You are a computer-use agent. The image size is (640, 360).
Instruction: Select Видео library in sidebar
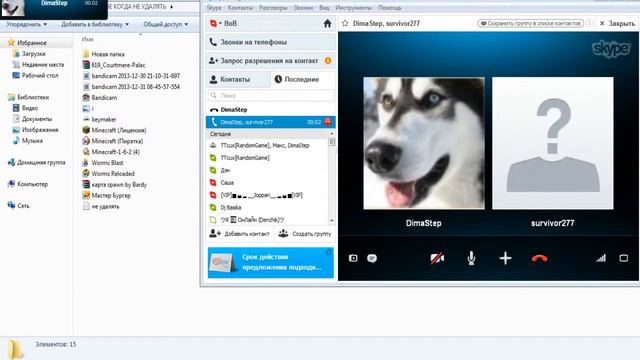pyautogui.click(x=25, y=108)
